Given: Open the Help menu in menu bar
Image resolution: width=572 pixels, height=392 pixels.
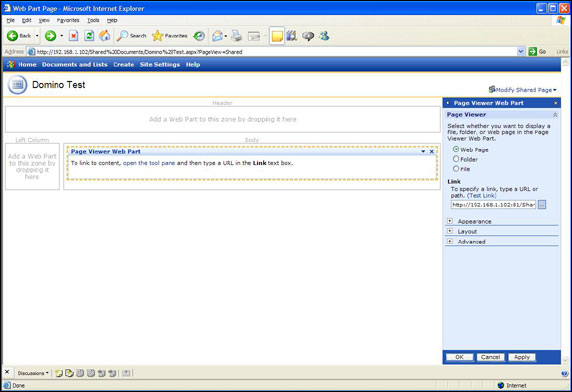Looking at the screenshot, I should 112,20.
